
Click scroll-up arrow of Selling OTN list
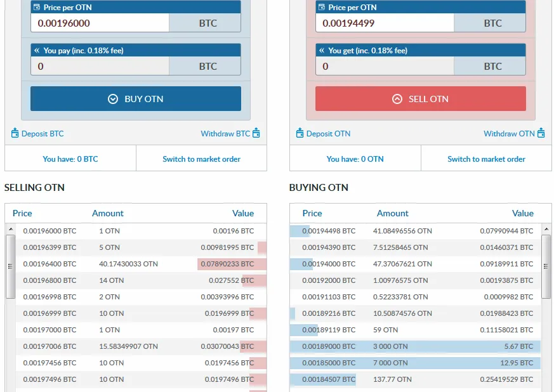click(11, 229)
